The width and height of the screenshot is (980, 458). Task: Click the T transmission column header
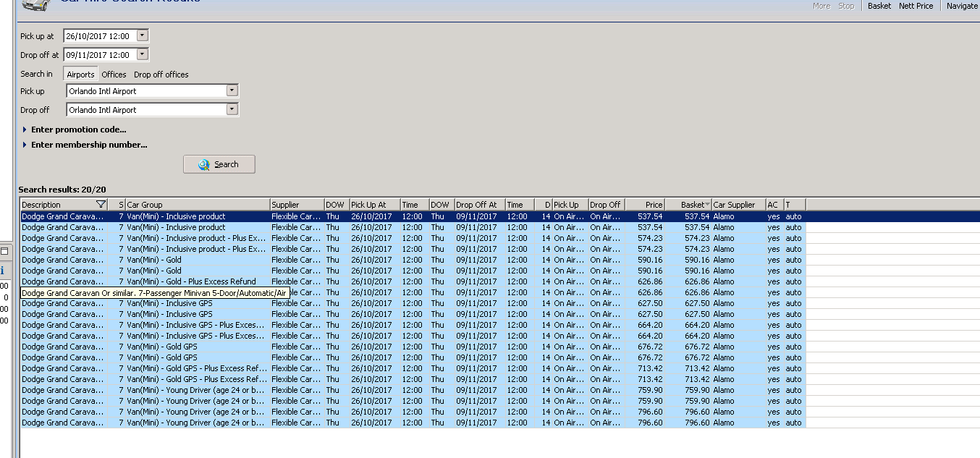click(x=795, y=205)
